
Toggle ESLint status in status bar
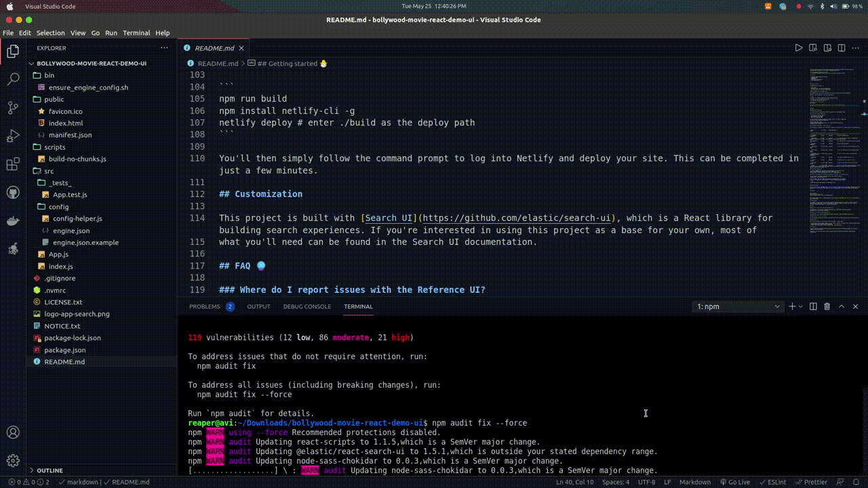click(774, 482)
